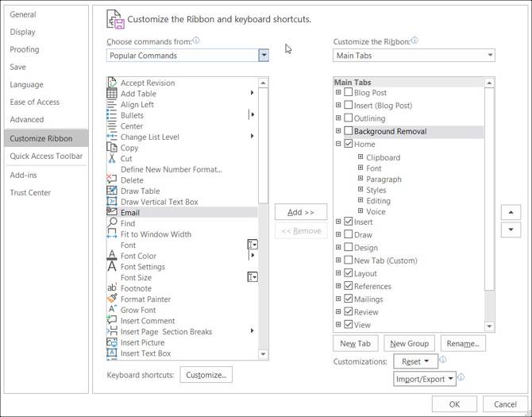Enable the Design tab checkbox
The image size is (532, 417).
coord(348,247)
